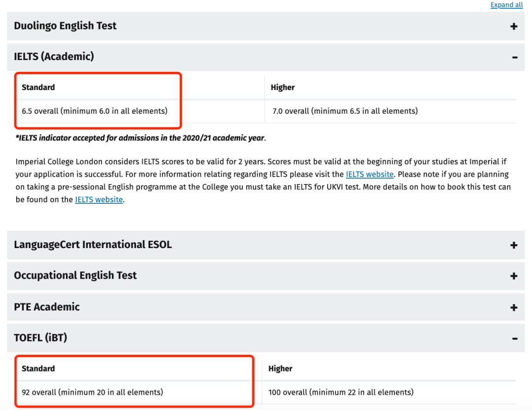532x410 pixels.
Task: Click '6.5 overall (minimum 6.0 in all elements)'
Action: coord(95,111)
